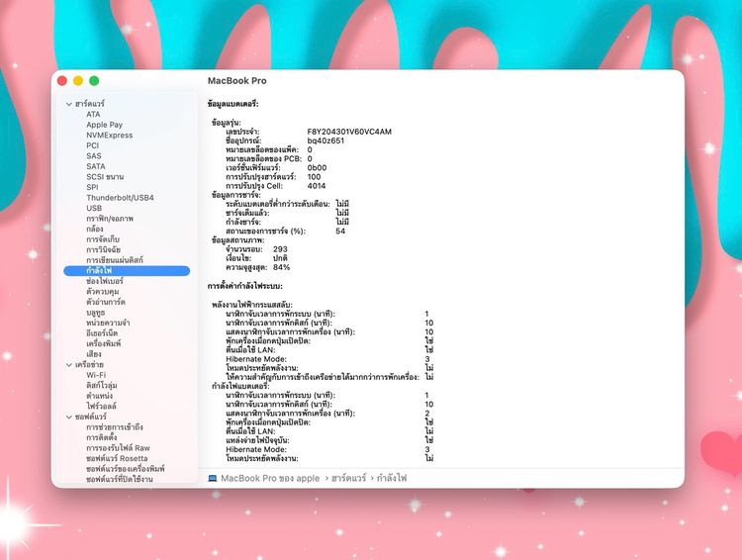
Task: Select SPI in the sidebar
Action: click(x=92, y=187)
